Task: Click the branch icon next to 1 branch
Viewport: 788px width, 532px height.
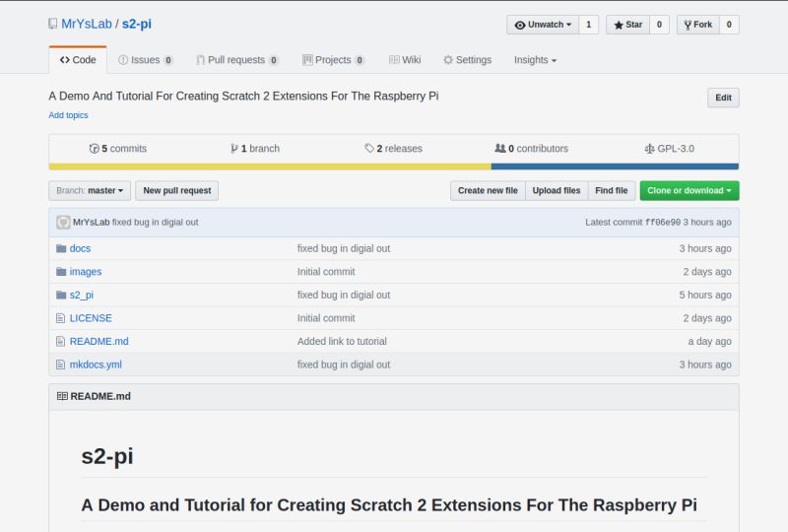Action: tap(234, 149)
